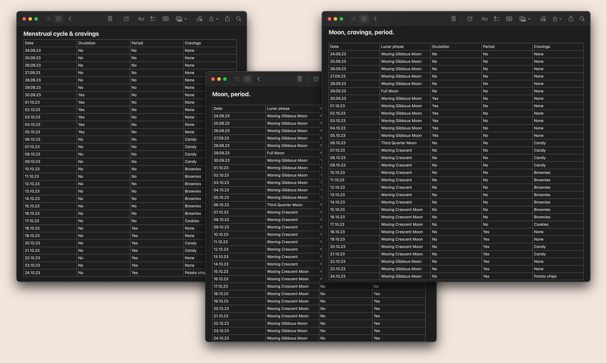The image size is (607, 364).
Task: Select Cookies cell in Menstrual cycle table
Action: pos(194,221)
